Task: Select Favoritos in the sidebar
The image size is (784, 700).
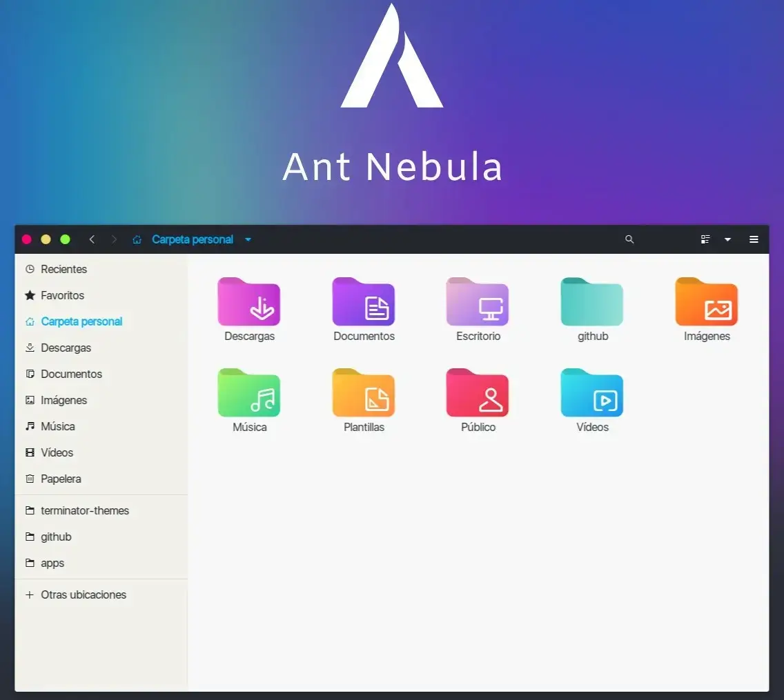Action: [62, 295]
